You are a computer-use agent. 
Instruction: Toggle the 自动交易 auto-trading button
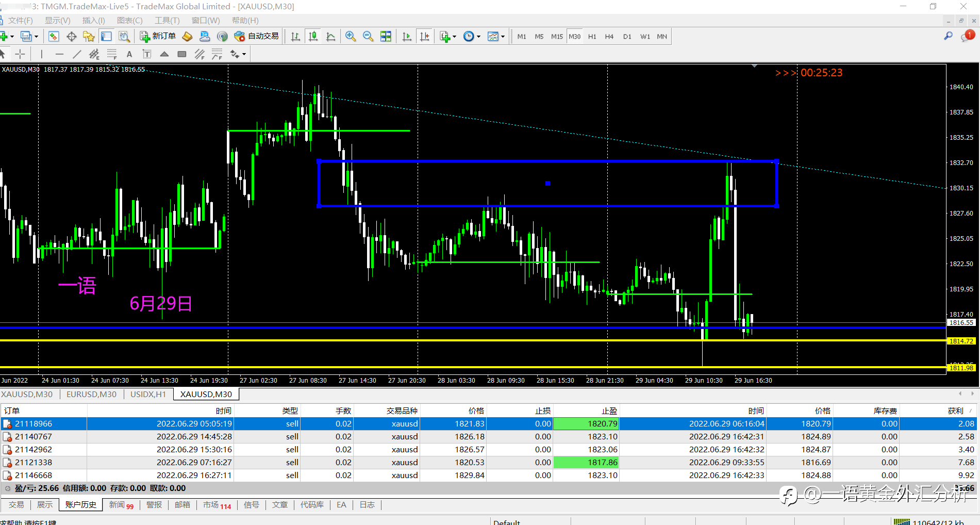pyautogui.click(x=256, y=36)
